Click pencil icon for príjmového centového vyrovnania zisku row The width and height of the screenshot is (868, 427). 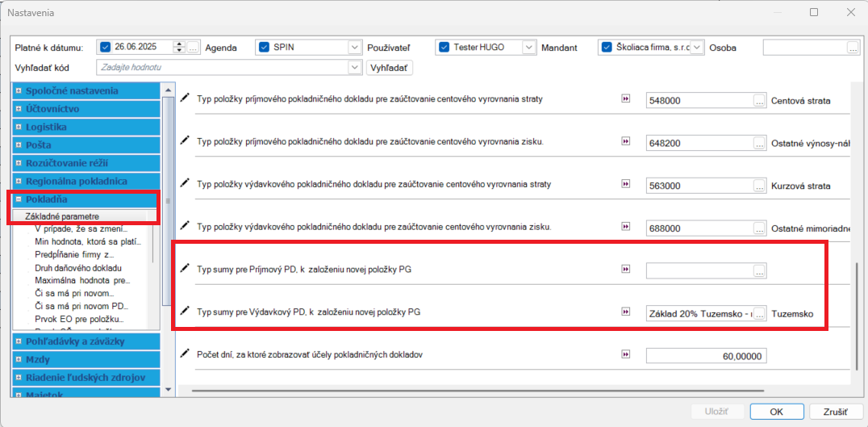pyautogui.click(x=185, y=140)
